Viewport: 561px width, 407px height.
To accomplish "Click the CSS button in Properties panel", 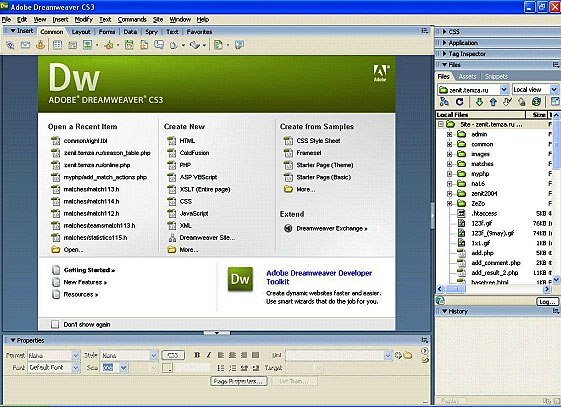I will pos(173,355).
